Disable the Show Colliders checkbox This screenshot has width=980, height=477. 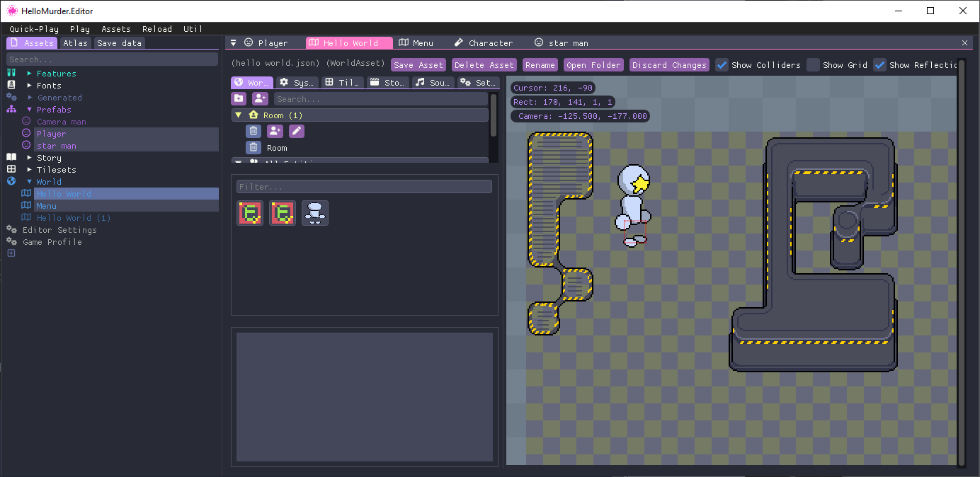click(722, 65)
